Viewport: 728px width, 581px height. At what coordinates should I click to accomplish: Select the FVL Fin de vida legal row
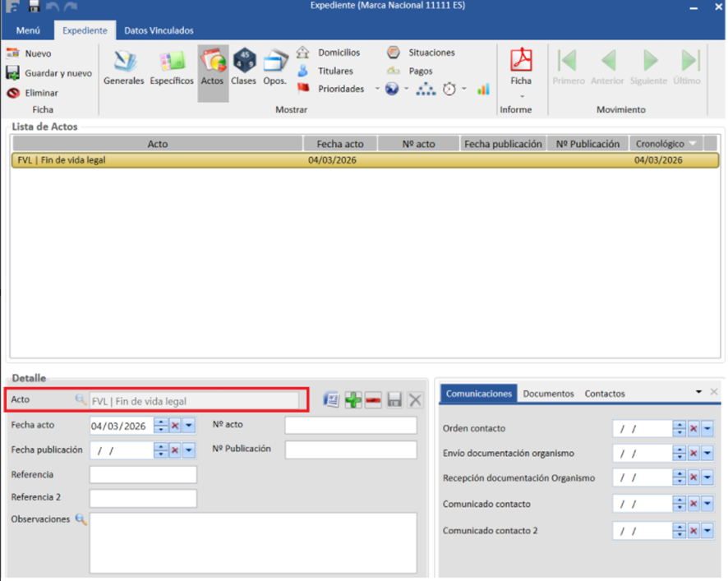click(156, 160)
